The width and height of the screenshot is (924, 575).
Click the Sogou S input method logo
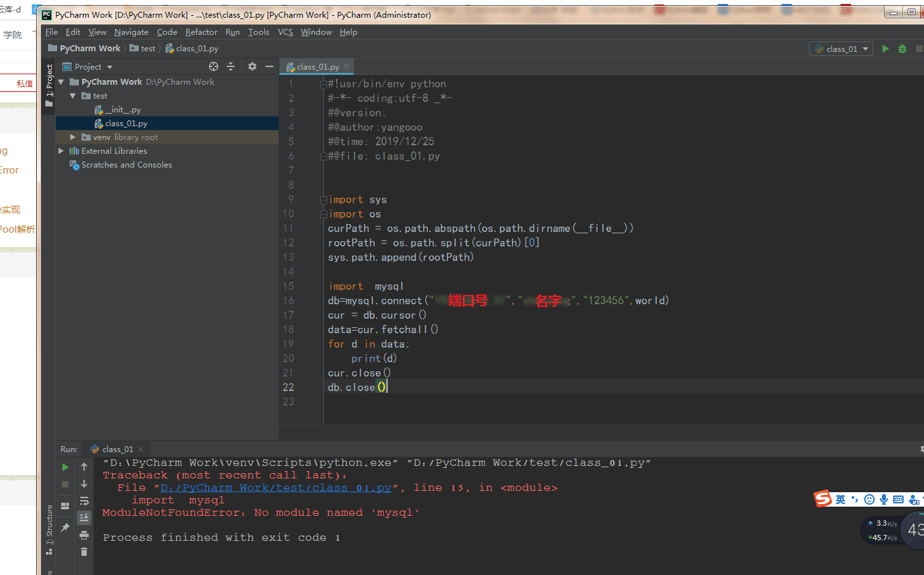click(823, 499)
